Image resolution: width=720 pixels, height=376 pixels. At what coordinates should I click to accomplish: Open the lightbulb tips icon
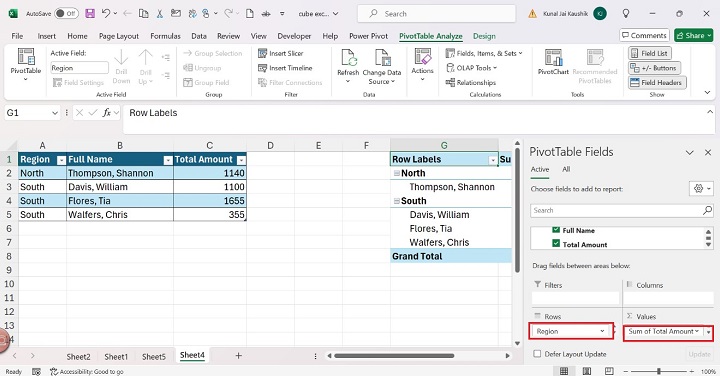(x=625, y=13)
